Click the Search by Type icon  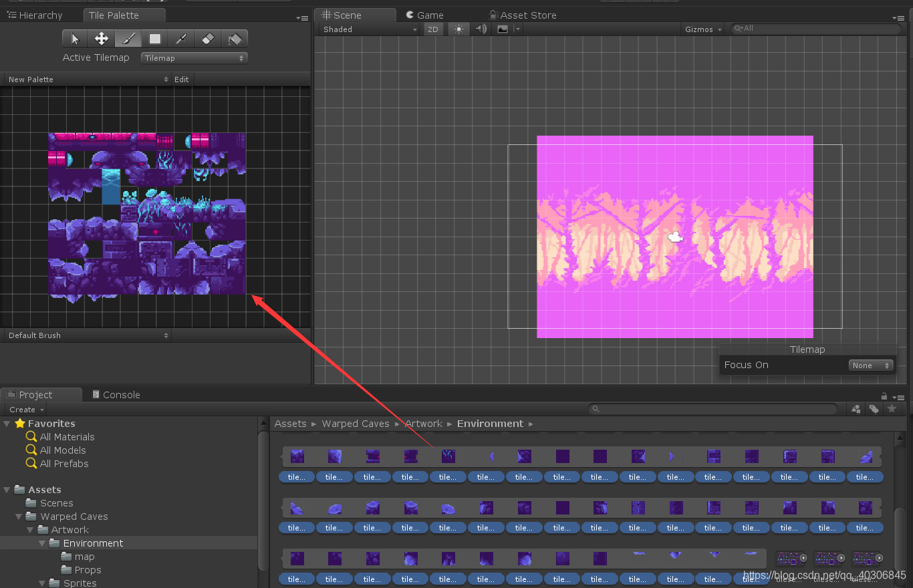click(x=856, y=409)
